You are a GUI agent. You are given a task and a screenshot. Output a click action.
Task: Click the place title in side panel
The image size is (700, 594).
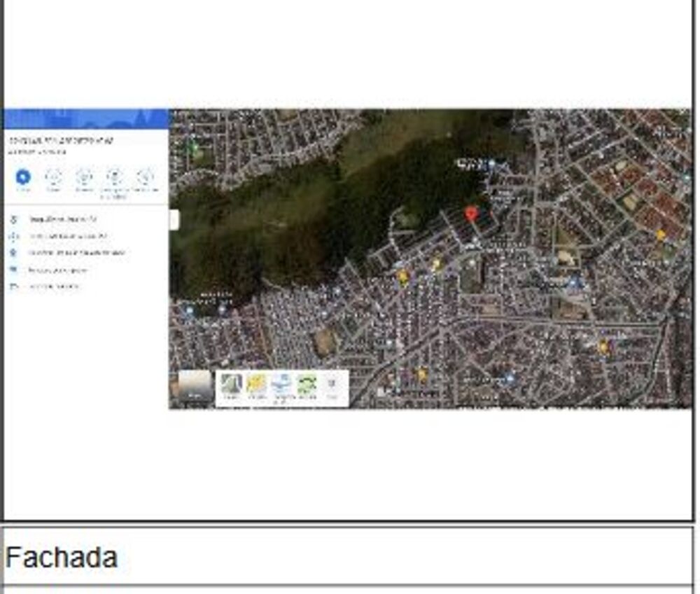pos(60,141)
